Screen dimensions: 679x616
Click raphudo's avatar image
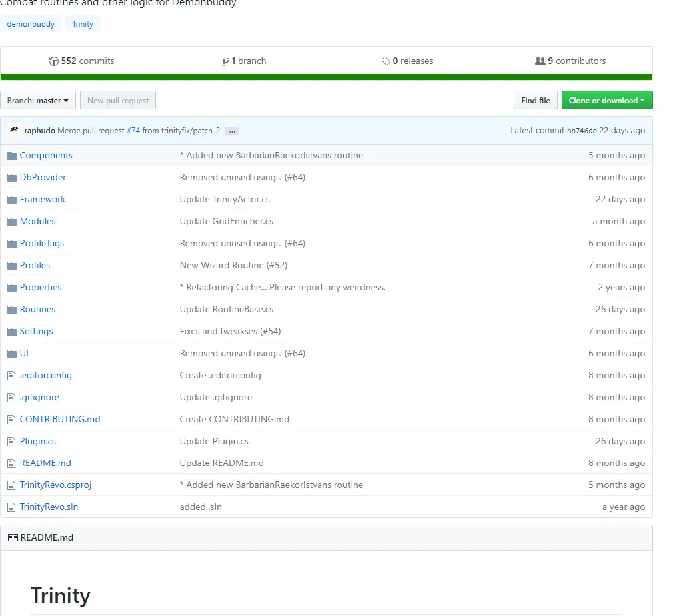click(13, 130)
